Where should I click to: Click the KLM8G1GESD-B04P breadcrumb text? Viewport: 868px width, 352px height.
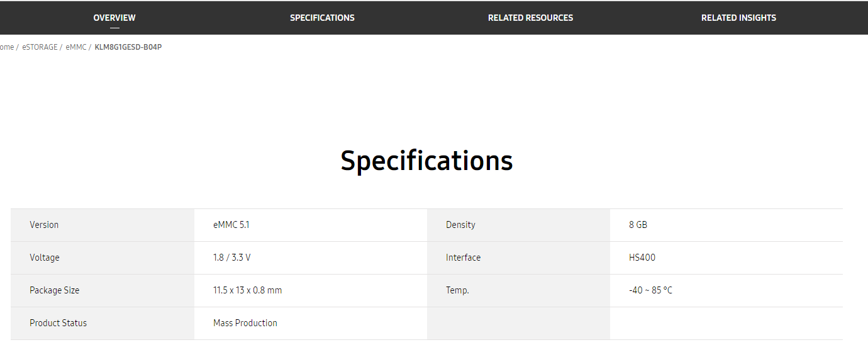[x=128, y=47]
